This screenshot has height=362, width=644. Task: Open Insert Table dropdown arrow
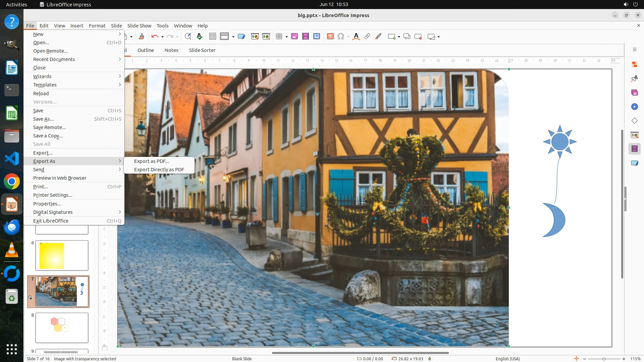point(286,37)
